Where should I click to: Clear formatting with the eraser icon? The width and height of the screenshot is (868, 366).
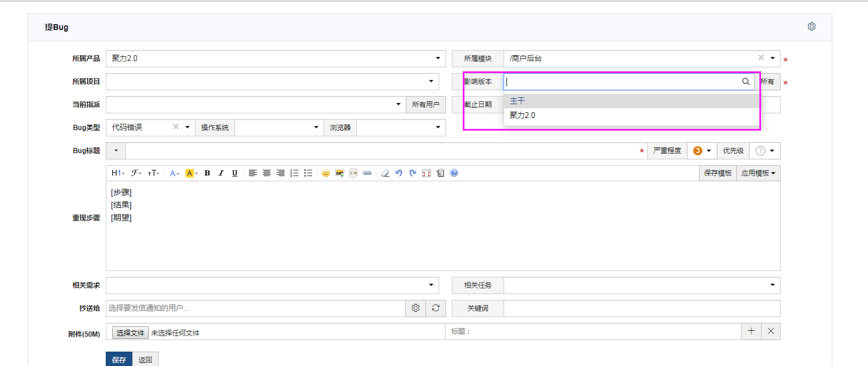pos(385,173)
